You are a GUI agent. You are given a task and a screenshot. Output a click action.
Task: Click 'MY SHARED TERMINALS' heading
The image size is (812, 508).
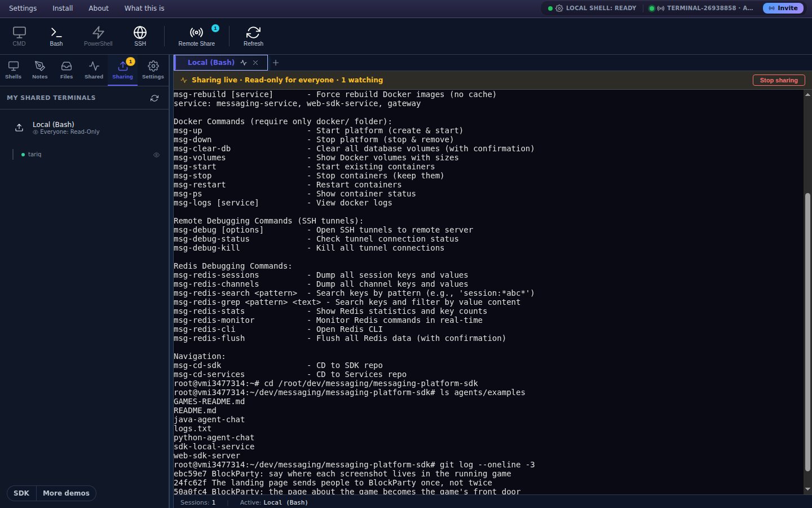tap(51, 98)
